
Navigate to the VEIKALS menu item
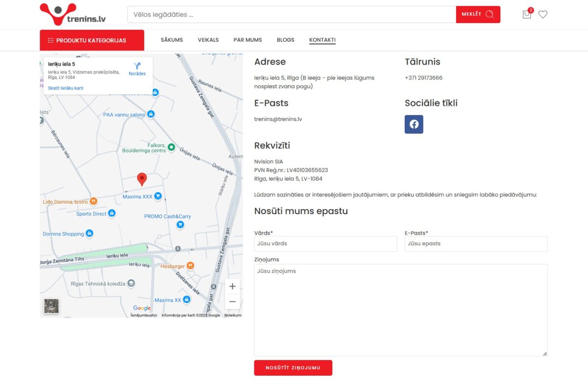point(208,40)
